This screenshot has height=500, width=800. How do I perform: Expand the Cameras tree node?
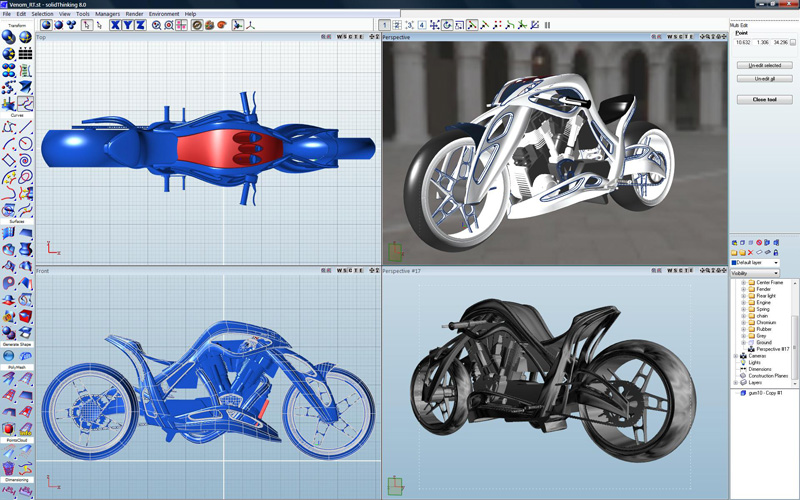point(736,356)
